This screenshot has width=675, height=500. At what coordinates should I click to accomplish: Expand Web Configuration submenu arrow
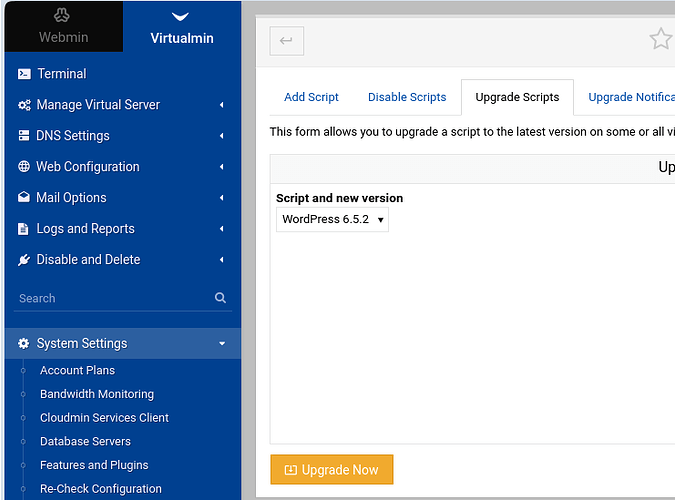tap(222, 167)
